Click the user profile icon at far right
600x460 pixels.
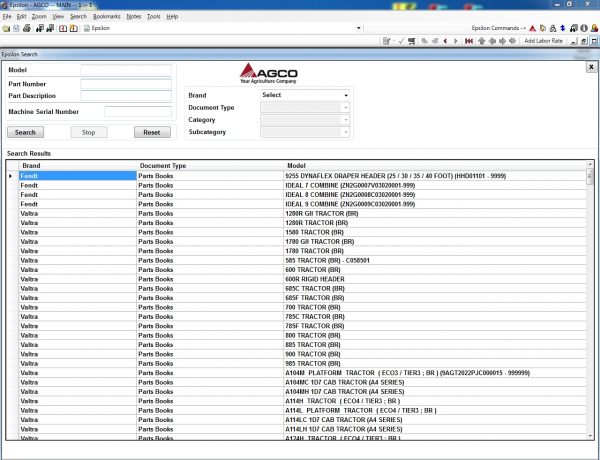tap(594, 28)
